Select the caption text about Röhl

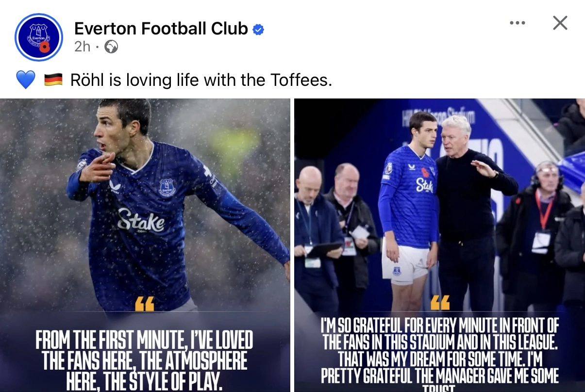pyautogui.click(x=201, y=80)
